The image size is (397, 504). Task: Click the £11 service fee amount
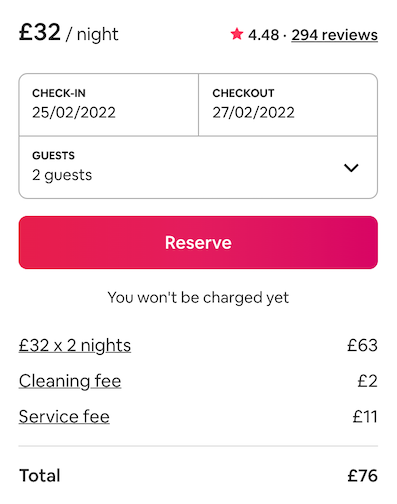pos(365,417)
